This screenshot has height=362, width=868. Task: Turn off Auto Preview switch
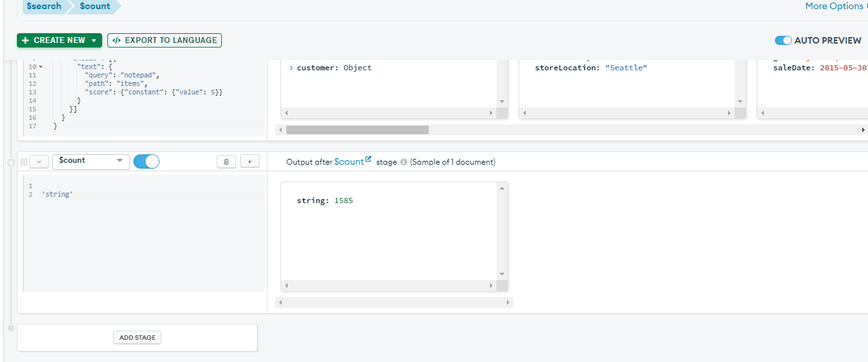[783, 40]
